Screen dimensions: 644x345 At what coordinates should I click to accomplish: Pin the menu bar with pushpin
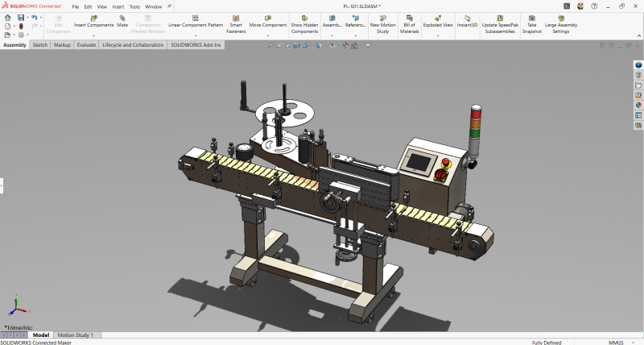click(170, 6)
